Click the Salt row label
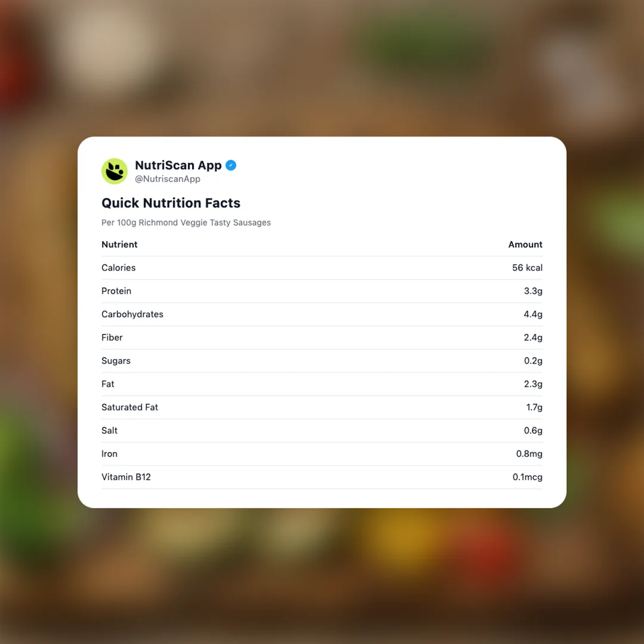644x644 pixels. 110,431
